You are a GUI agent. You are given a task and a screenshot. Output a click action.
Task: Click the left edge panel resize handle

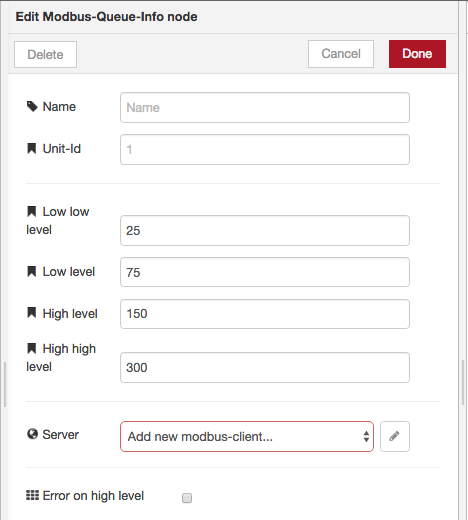[x=5, y=384]
